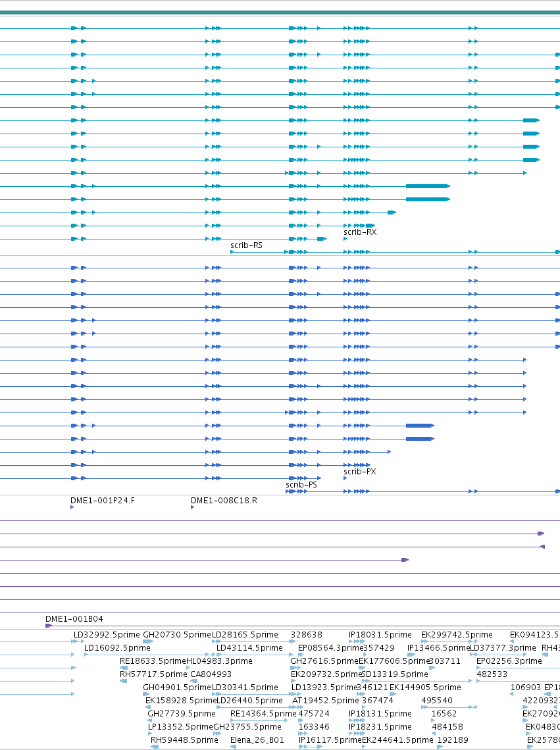This screenshot has height=750, width=560.
Task: Click the 346121 feature label
Action: (373, 687)
